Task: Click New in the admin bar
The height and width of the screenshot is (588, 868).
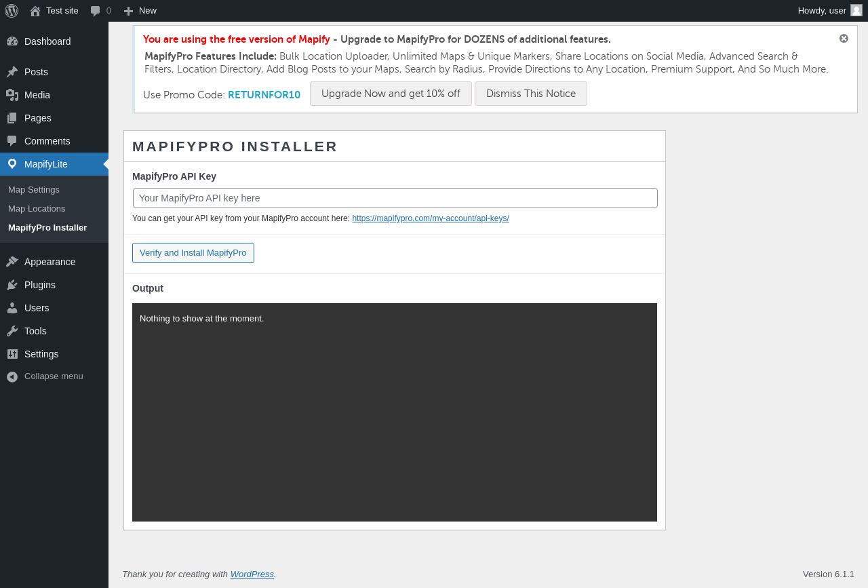Action: tap(148, 11)
